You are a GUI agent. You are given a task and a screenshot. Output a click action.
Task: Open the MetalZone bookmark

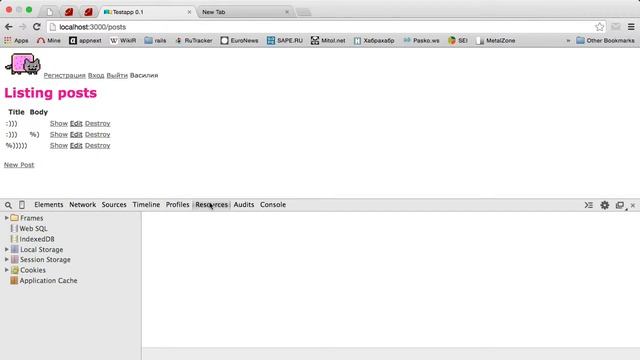click(x=496, y=40)
